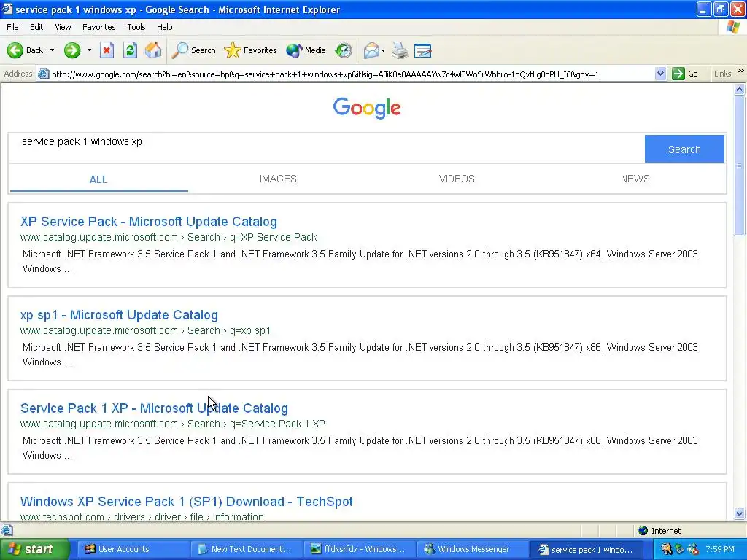Click the green Go button
This screenshot has height=560, width=747.
pyautogui.click(x=686, y=74)
